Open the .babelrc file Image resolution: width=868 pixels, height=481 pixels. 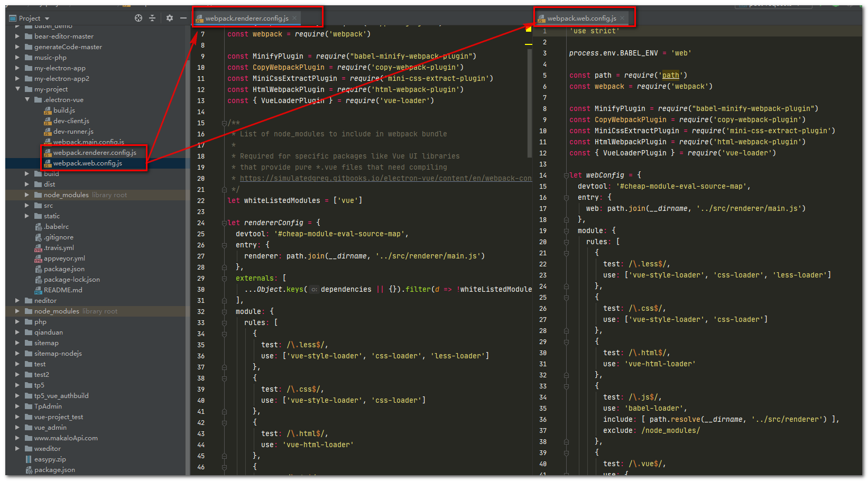coord(56,227)
